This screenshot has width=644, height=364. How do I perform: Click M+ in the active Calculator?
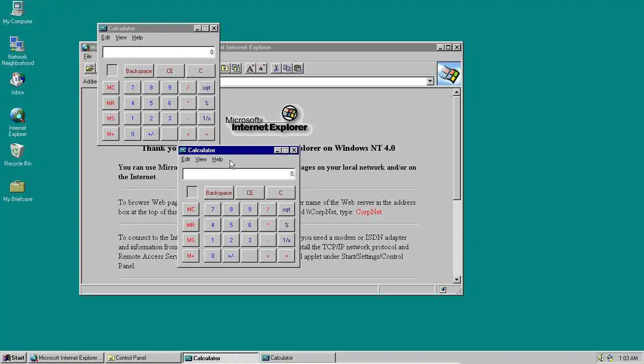click(x=191, y=256)
